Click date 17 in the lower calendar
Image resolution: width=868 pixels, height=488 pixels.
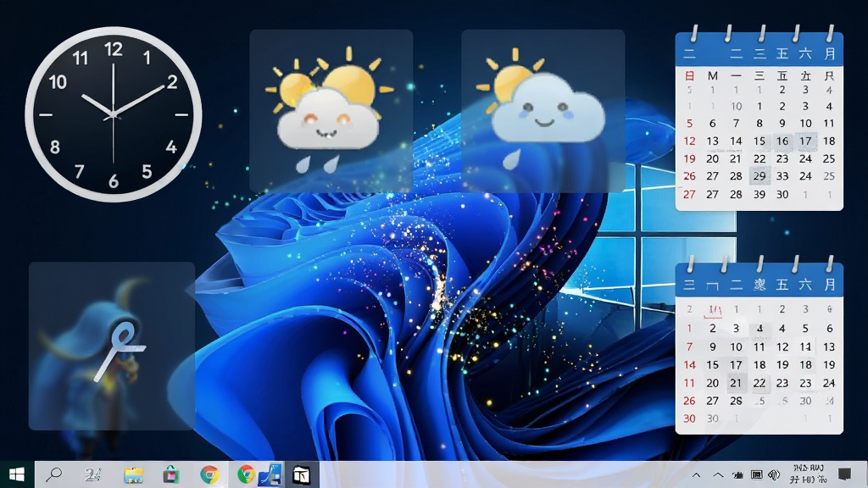736,365
